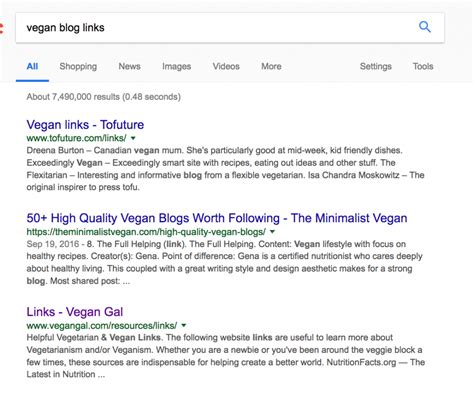Click the www.vegangal.com/resources/links/ URL

[102, 325]
